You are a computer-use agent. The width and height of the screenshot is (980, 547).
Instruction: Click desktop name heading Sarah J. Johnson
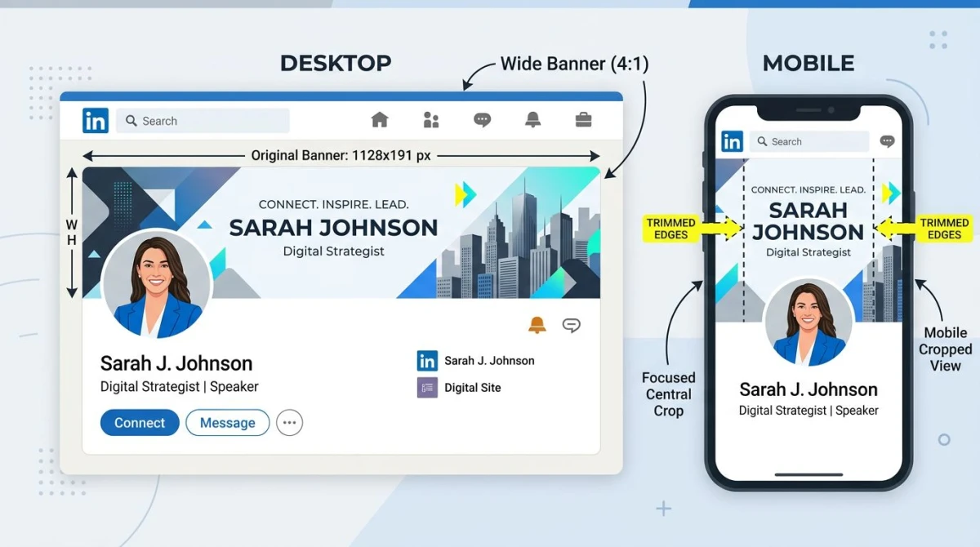[x=176, y=363]
